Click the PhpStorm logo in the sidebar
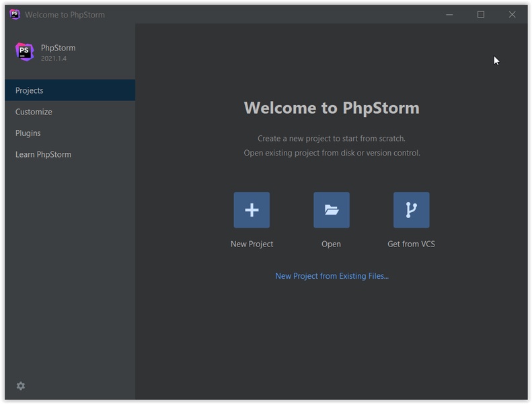 25,52
